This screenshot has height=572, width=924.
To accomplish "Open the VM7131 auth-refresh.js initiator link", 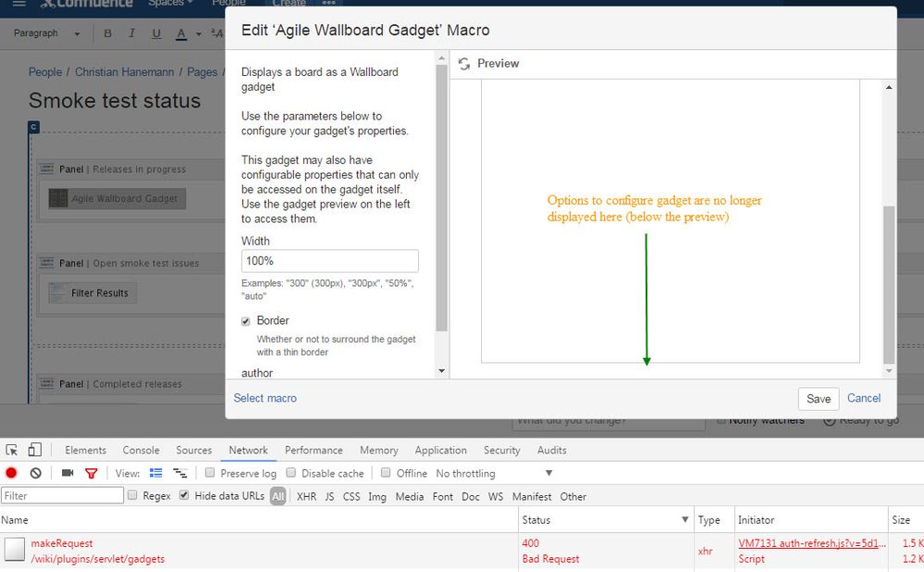I will pyautogui.click(x=812, y=543).
